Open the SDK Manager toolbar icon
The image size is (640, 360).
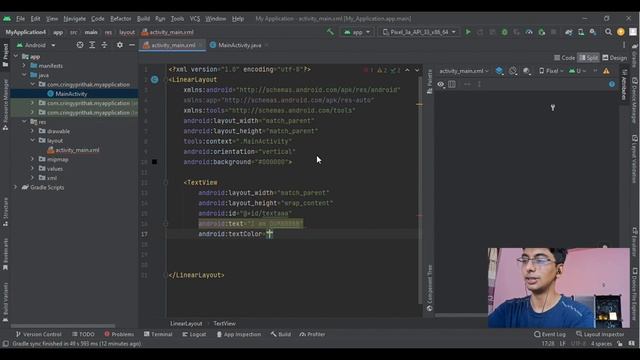(593, 32)
